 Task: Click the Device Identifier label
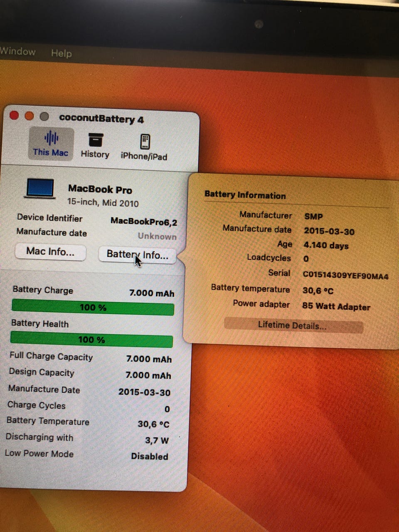coord(49,218)
